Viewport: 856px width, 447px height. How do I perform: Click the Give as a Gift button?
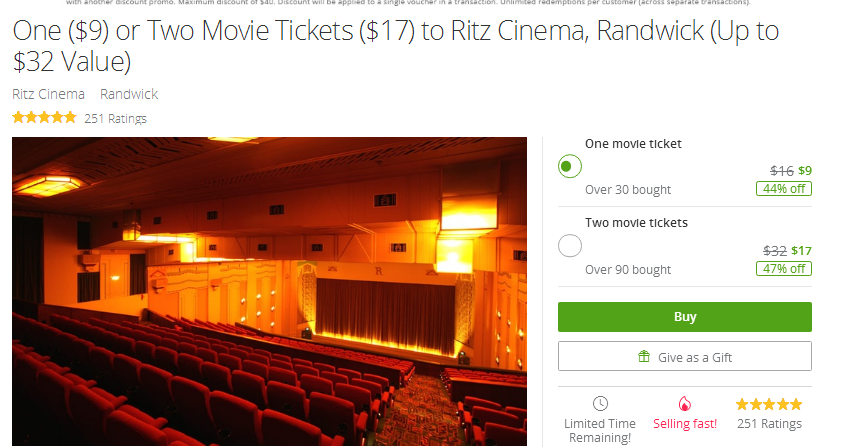click(x=685, y=356)
